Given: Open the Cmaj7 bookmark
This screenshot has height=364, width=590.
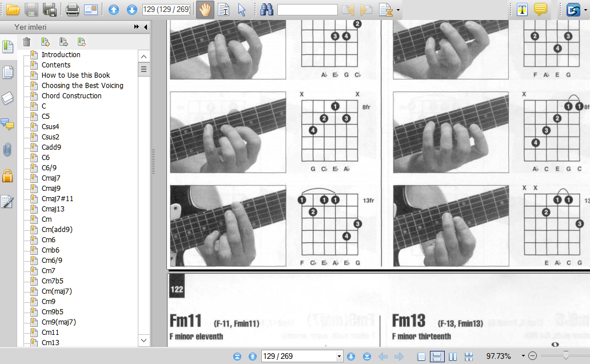Looking at the screenshot, I should [51, 178].
